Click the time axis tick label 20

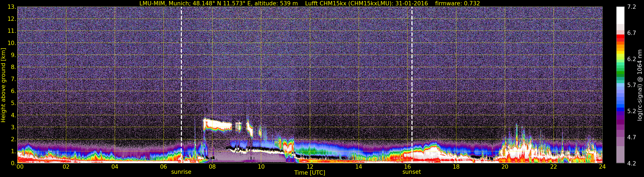click(x=505, y=167)
